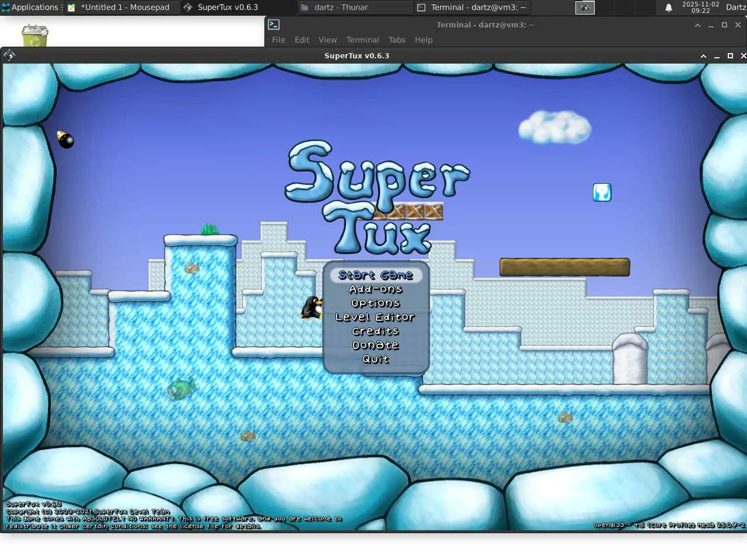Choose Donate in the SuperTux menu
The image size is (747, 560).
[x=375, y=345]
